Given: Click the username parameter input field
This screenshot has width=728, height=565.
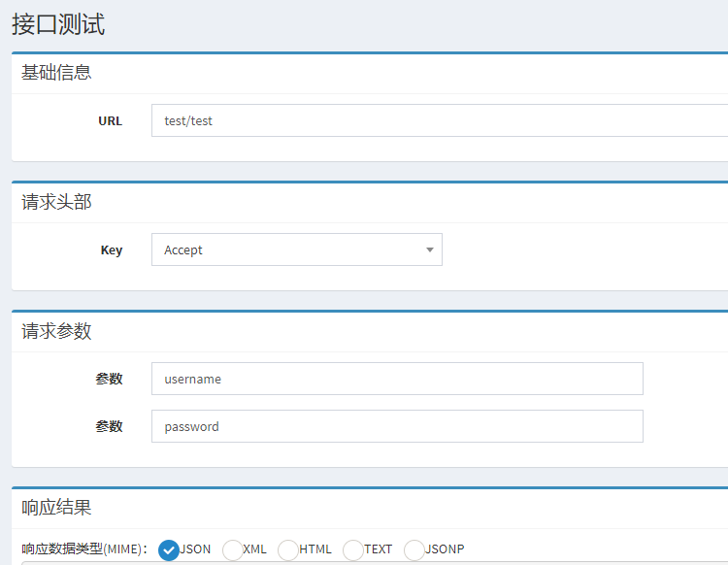Looking at the screenshot, I should (397, 379).
